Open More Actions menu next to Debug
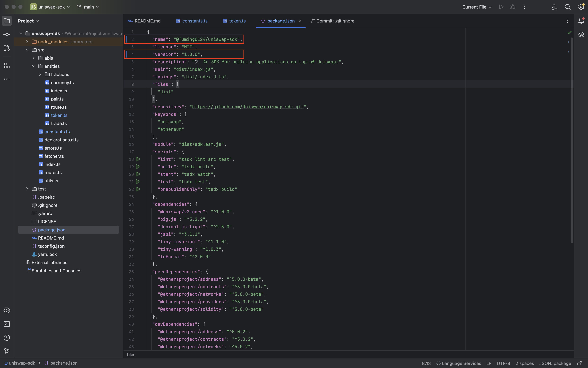588x368 pixels. pos(524,7)
